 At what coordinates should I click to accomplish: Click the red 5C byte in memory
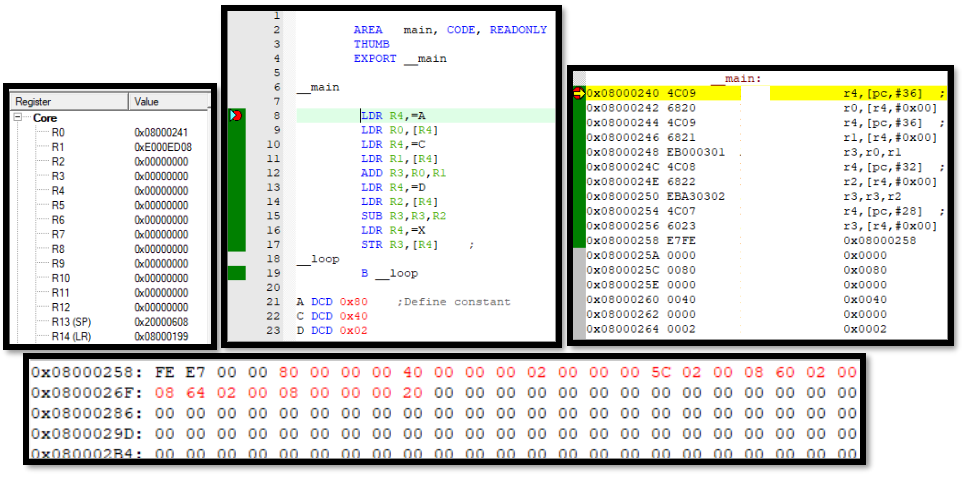point(660,372)
